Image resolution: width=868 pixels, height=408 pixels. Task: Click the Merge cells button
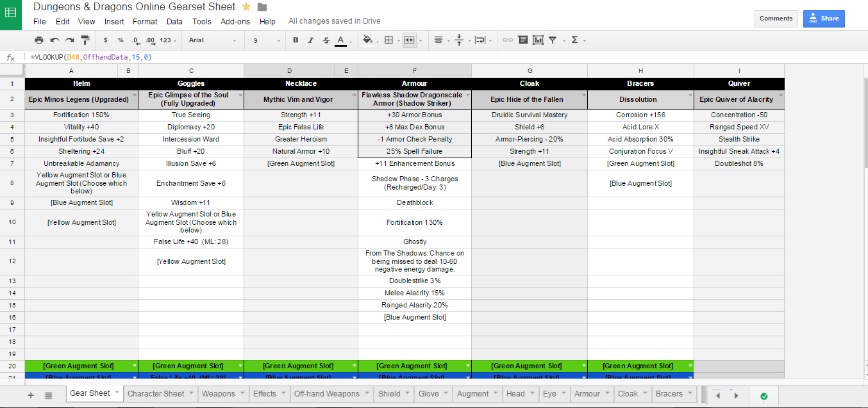(410, 40)
